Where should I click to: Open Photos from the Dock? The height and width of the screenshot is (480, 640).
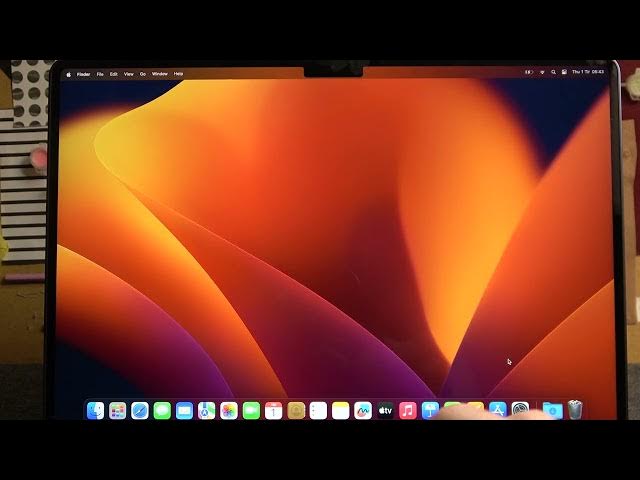tap(229, 411)
